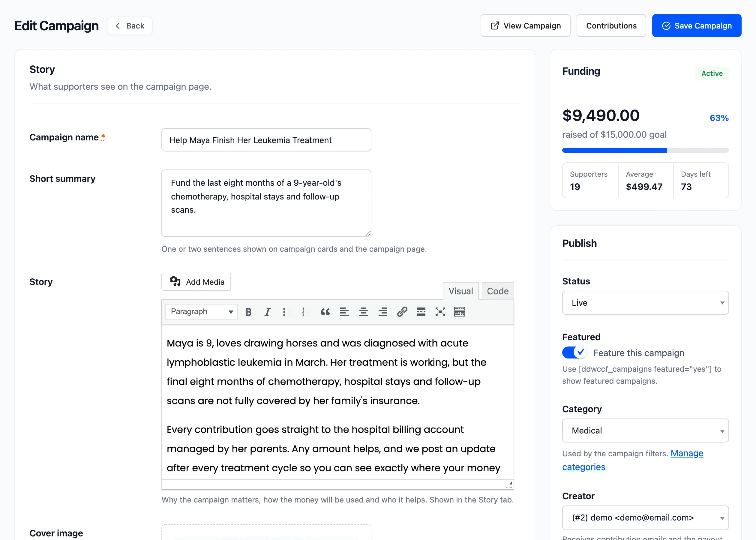This screenshot has height=540, width=756.
Task: Apply italic formatting in the story editor
Action: click(267, 312)
